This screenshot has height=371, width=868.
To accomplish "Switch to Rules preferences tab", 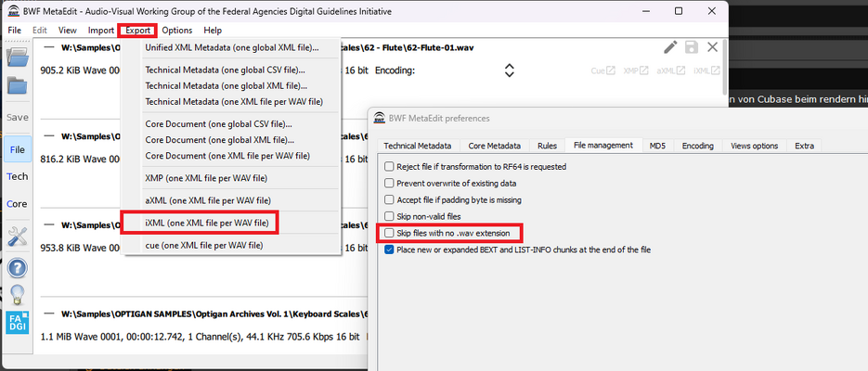I will pos(547,146).
